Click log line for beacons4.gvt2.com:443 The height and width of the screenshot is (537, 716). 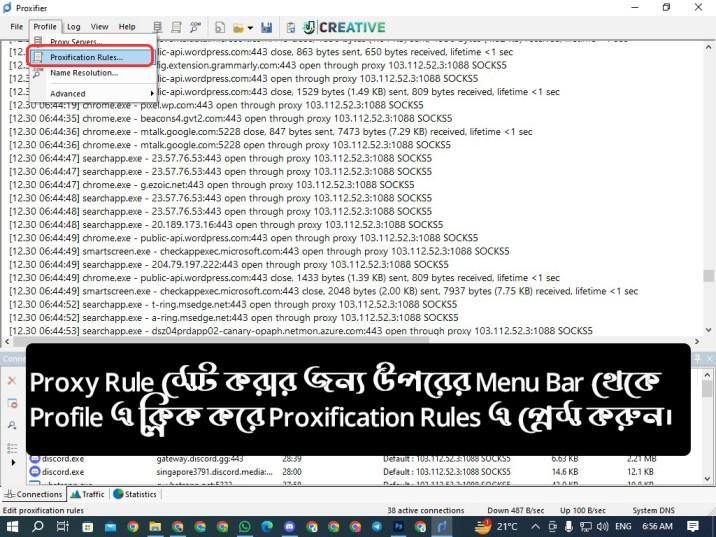[231, 118]
